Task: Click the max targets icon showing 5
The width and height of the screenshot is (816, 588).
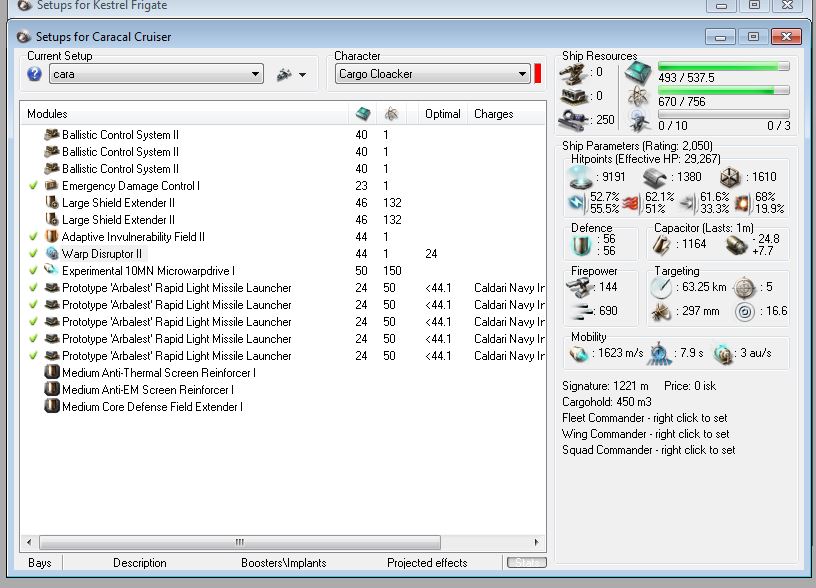Action: (x=744, y=287)
